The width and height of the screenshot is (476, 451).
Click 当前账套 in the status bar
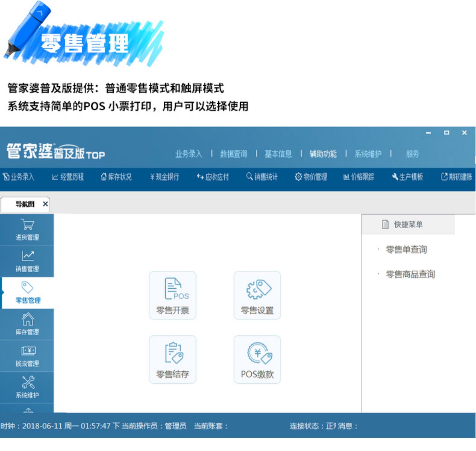211,426
